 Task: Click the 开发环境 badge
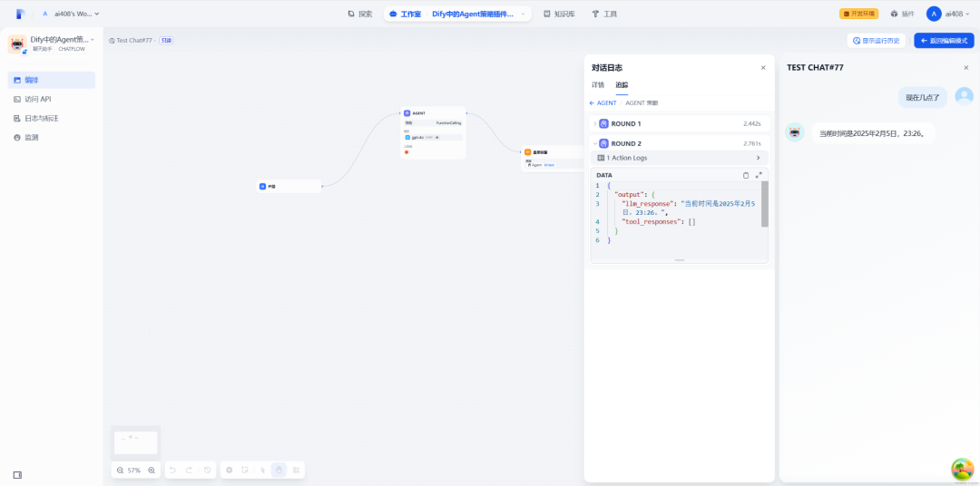(x=858, y=14)
